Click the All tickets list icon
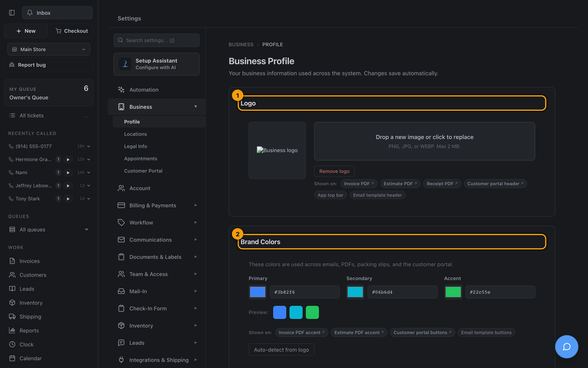 pos(12,115)
